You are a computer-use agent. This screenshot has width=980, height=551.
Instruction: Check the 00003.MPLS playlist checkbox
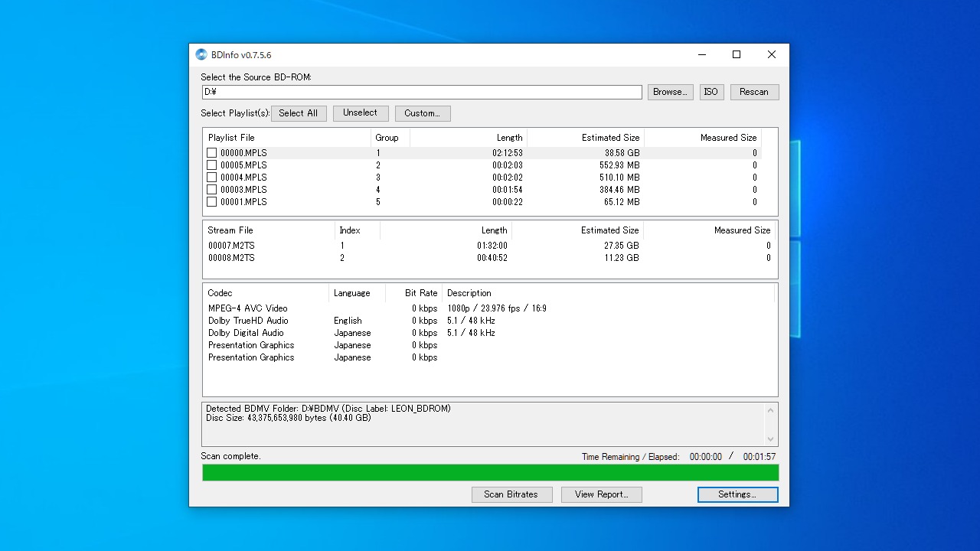coord(212,190)
